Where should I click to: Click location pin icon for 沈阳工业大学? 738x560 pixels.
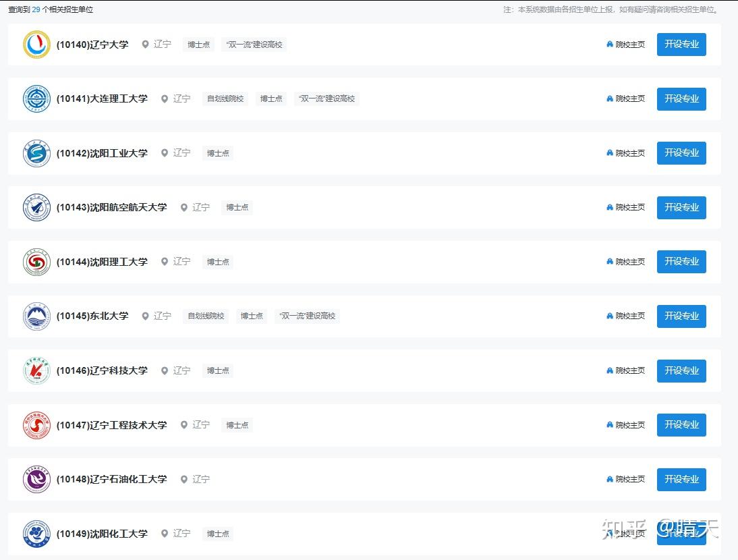(x=165, y=153)
